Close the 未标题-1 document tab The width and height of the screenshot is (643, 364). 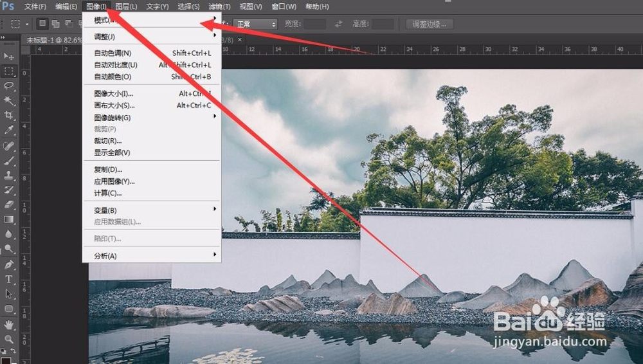click(239, 40)
